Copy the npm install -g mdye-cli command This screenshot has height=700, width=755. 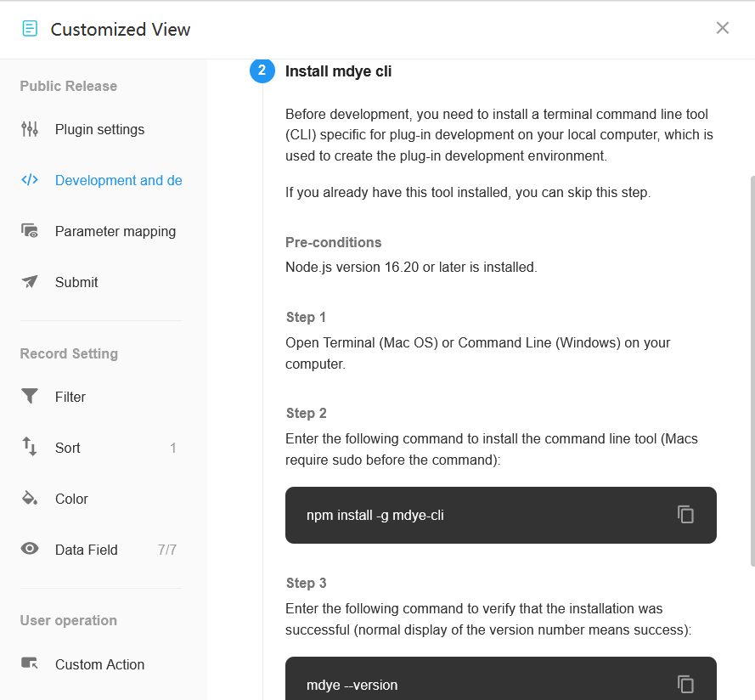tap(685, 515)
